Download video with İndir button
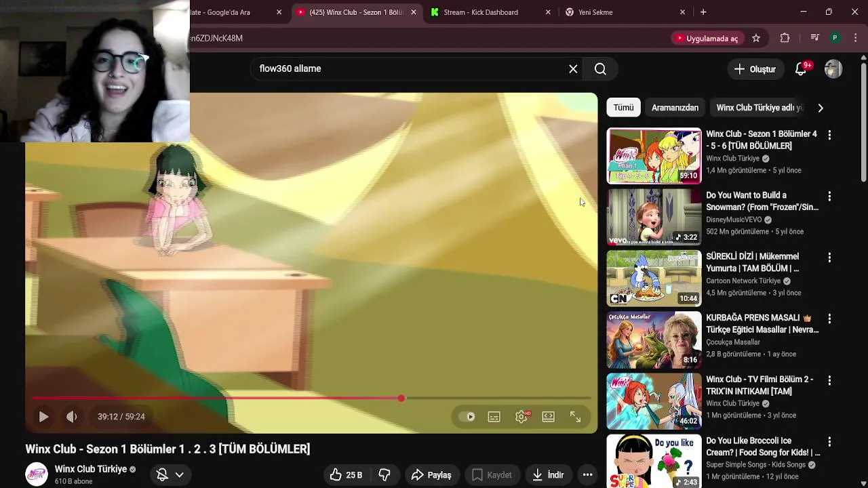This screenshot has width=868, height=488. (548, 475)
